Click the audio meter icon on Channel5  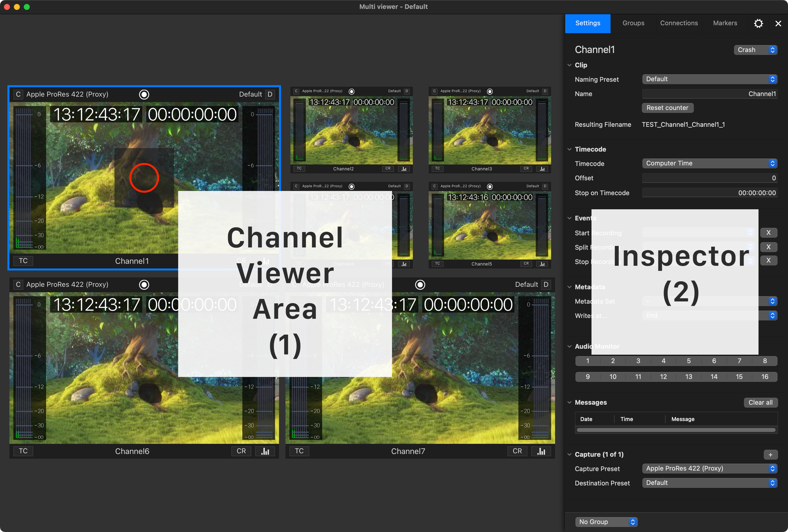point(542,264)
